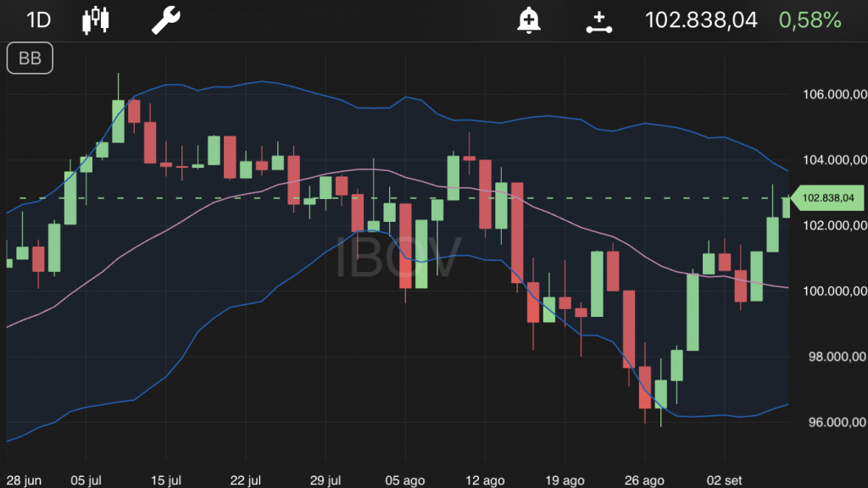Change chart type via candlestick icon

click(95, 20)
